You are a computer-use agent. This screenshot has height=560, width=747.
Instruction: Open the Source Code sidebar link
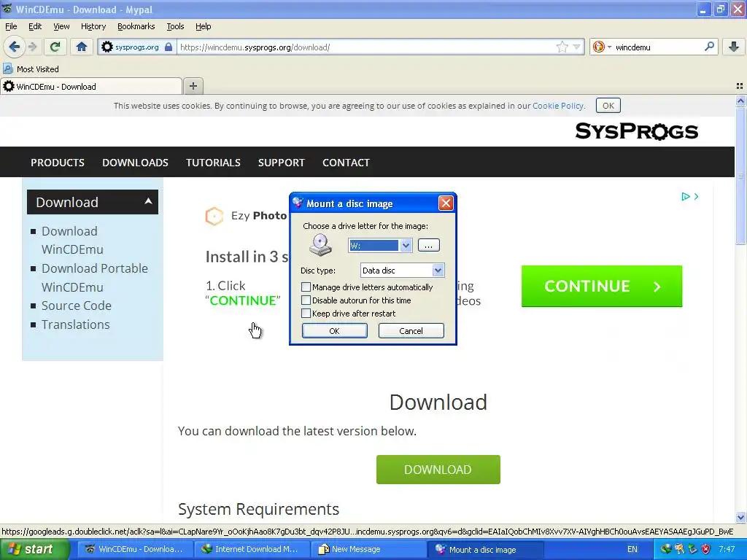(76, 306)
